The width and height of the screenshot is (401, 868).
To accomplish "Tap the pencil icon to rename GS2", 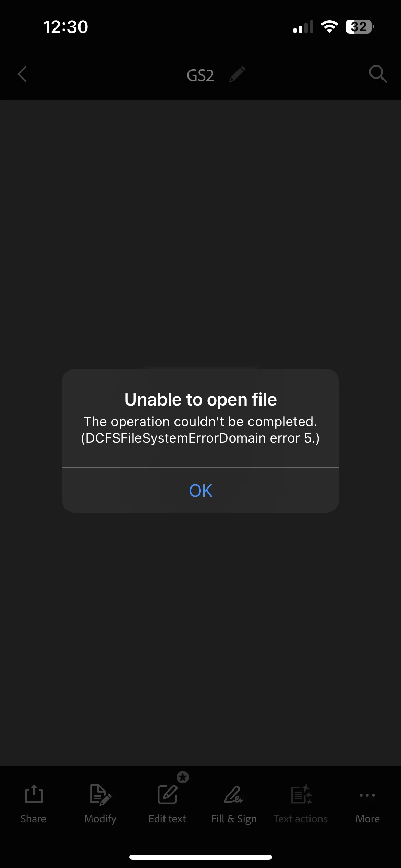I will point(237,74).
